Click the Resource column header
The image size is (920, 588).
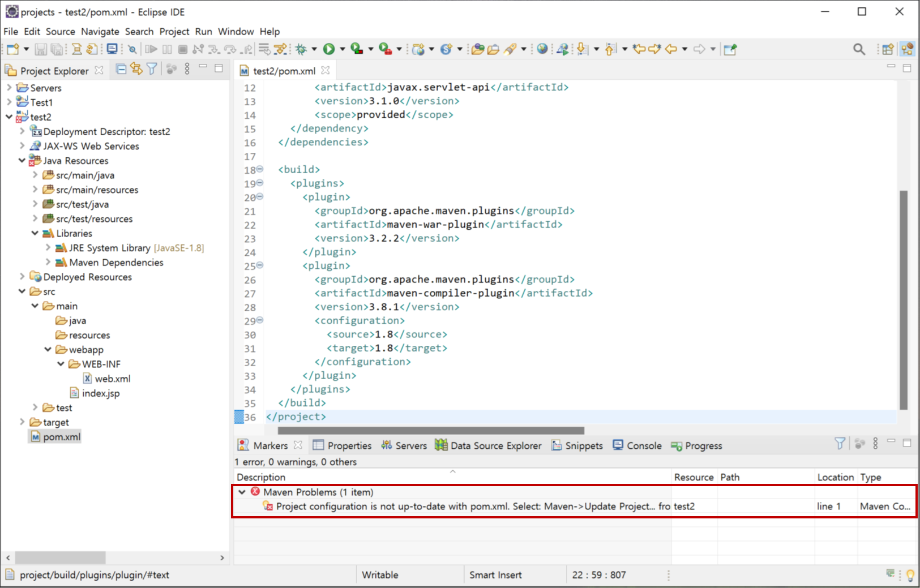(694, 477)
